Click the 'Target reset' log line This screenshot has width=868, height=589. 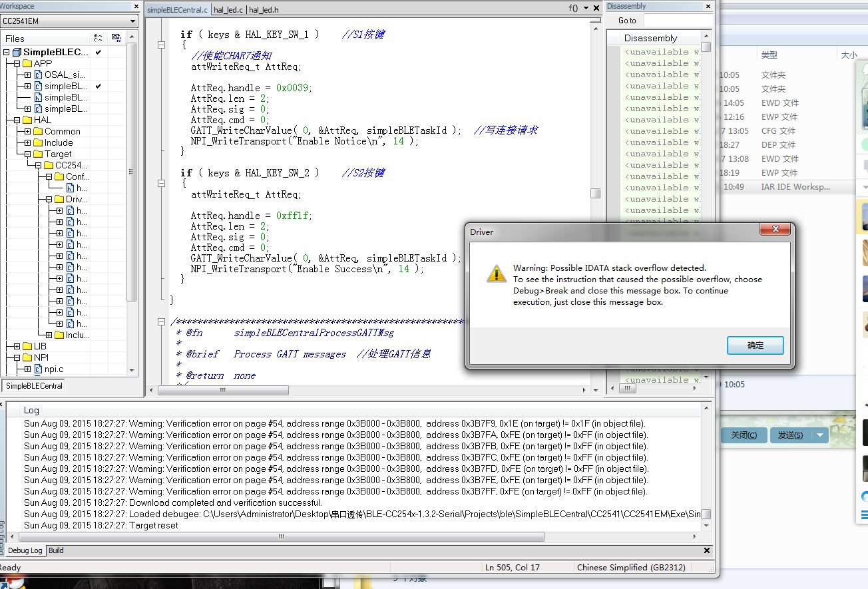[x=101, y=525]
